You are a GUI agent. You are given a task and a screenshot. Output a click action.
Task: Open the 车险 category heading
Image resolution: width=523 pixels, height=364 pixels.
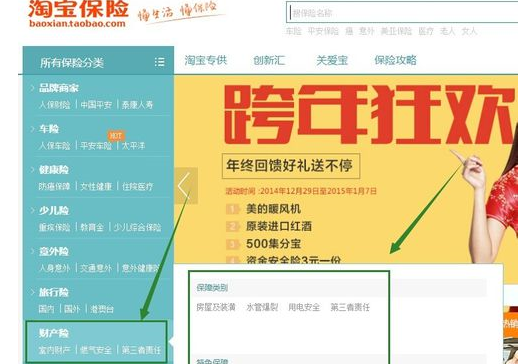49,129
